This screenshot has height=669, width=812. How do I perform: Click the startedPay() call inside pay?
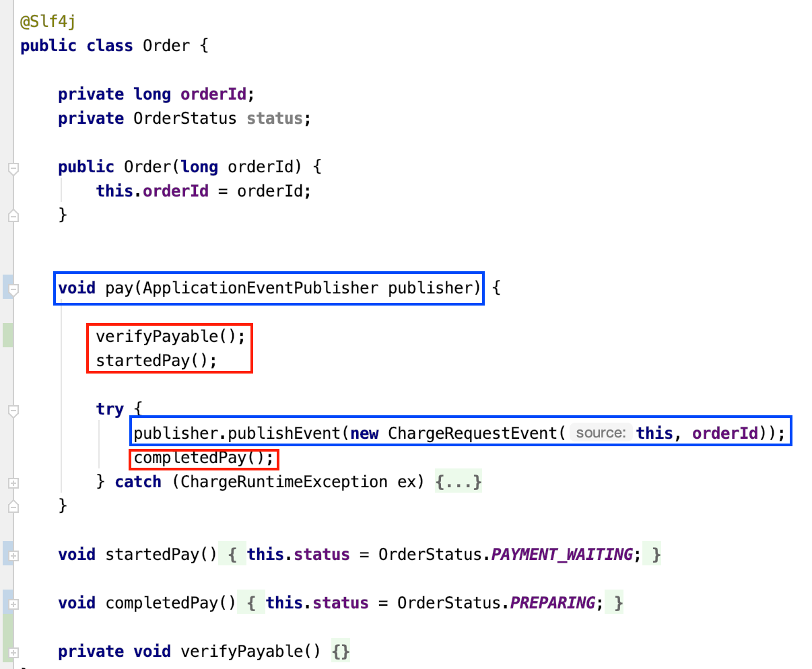tap(157, 361)
